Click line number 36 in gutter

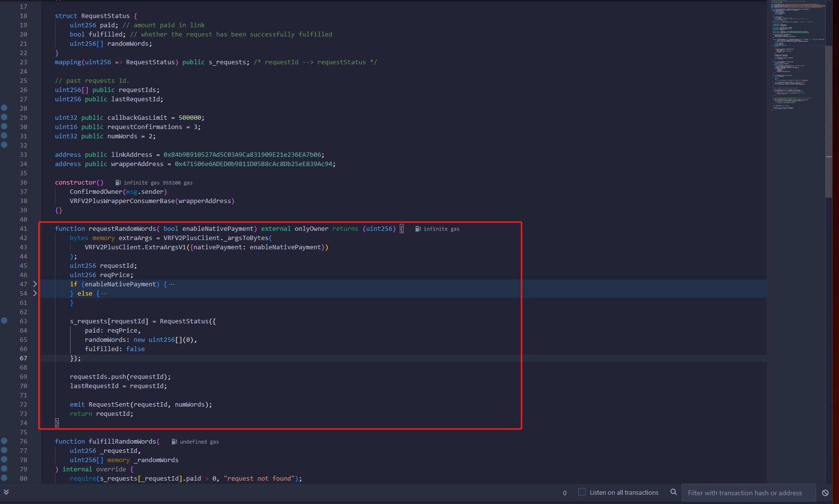pos(23,183)
